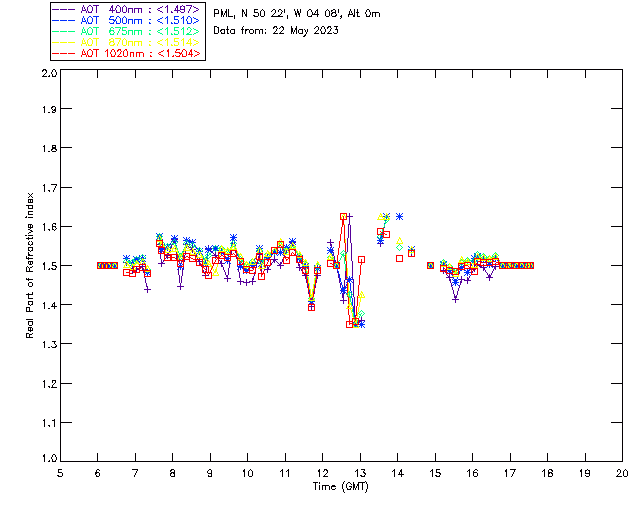Image resolution: width=640 pixels, height=512 pixels.
Task: Click the y-axis value 1.6
Action: (x=49, y=227)
